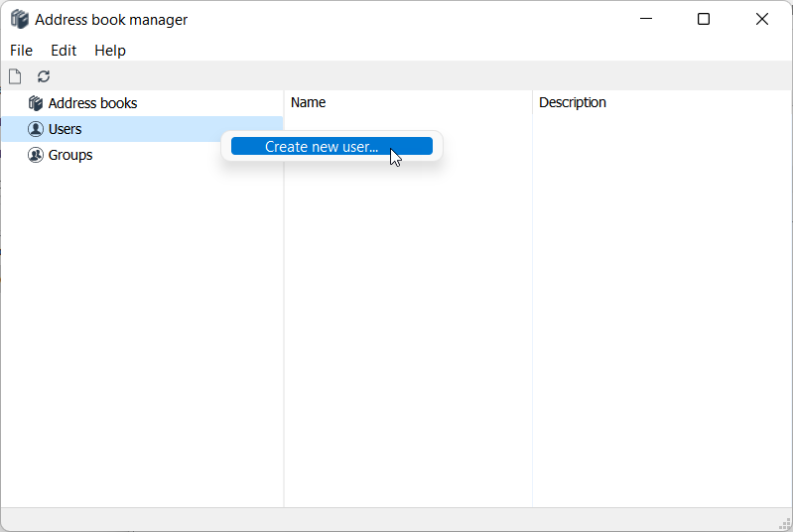Click the new document toolbar icon
The height and width of the screenshot is (532, 793).
(15, 76)
